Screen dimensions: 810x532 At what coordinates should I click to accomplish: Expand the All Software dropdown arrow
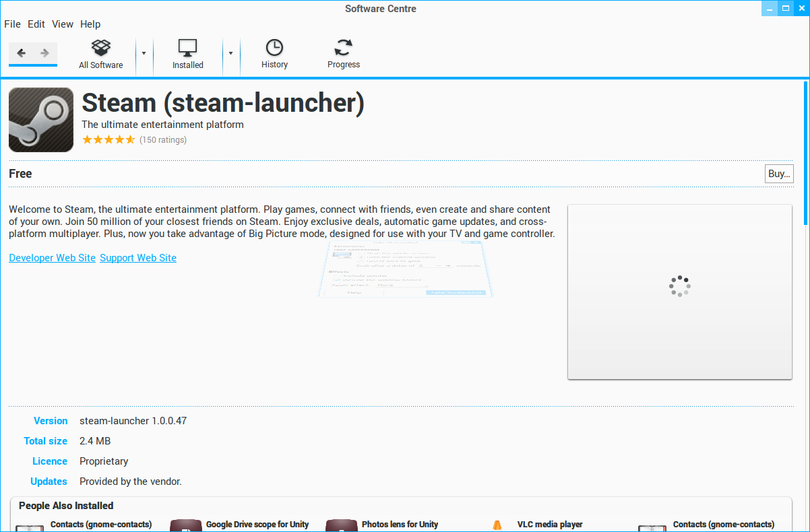coord(144,53)
